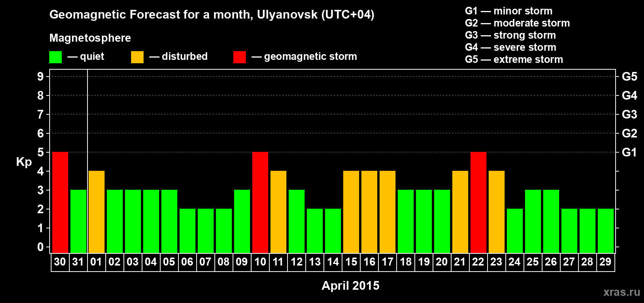Viewport: 644px width, 303px height.
Task: Click date cell 06 below the chart
Action: [x=188, y=262]
